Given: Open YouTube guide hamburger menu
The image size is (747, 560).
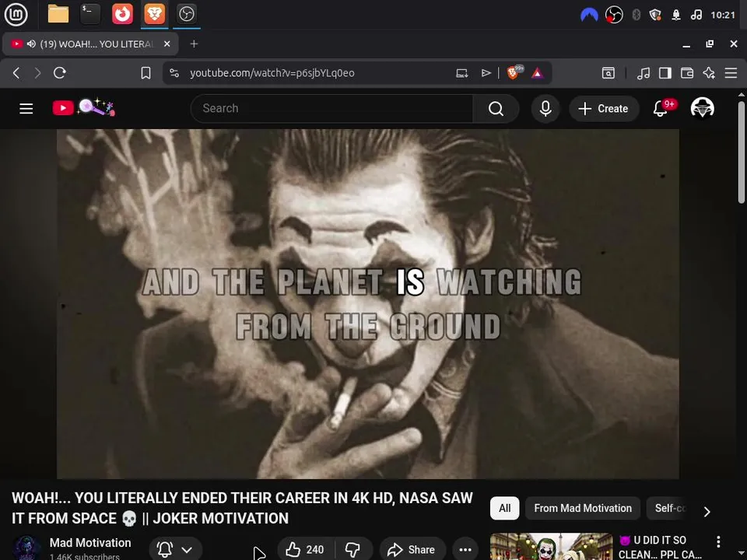Looking at the screenshot, I should point(26,109).
